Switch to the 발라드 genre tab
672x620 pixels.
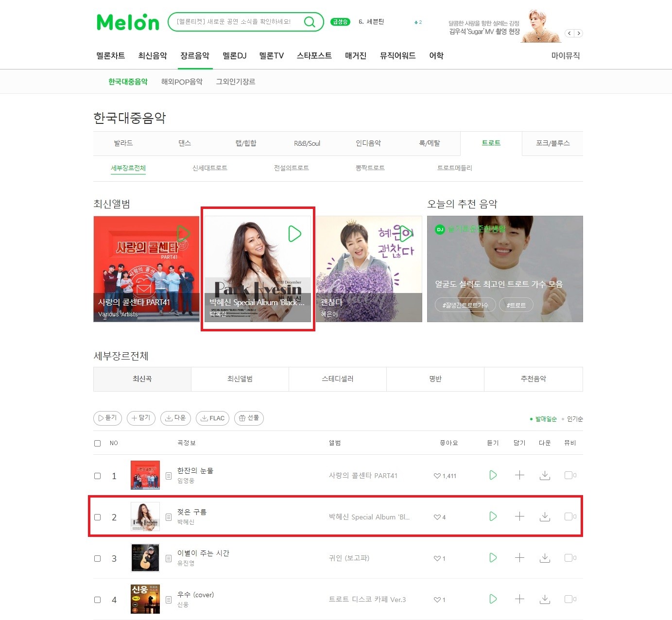click(123, 143)
